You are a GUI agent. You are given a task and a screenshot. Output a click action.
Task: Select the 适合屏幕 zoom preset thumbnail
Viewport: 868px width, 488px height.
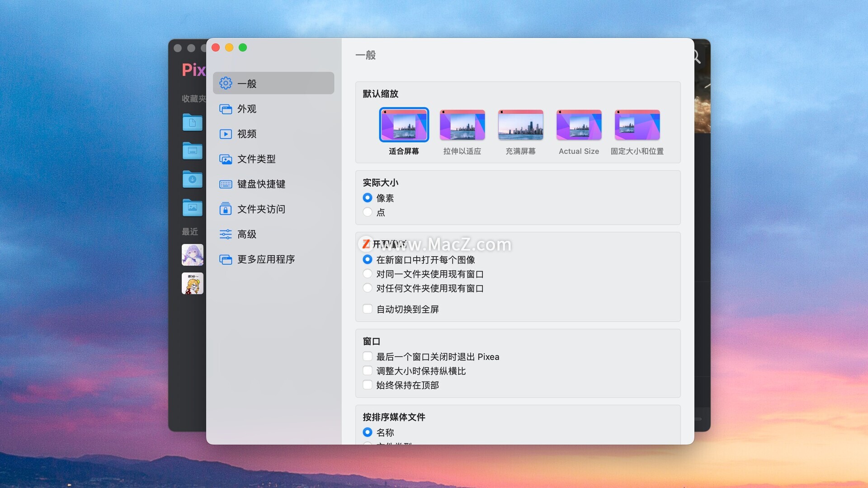coord(404,125)
